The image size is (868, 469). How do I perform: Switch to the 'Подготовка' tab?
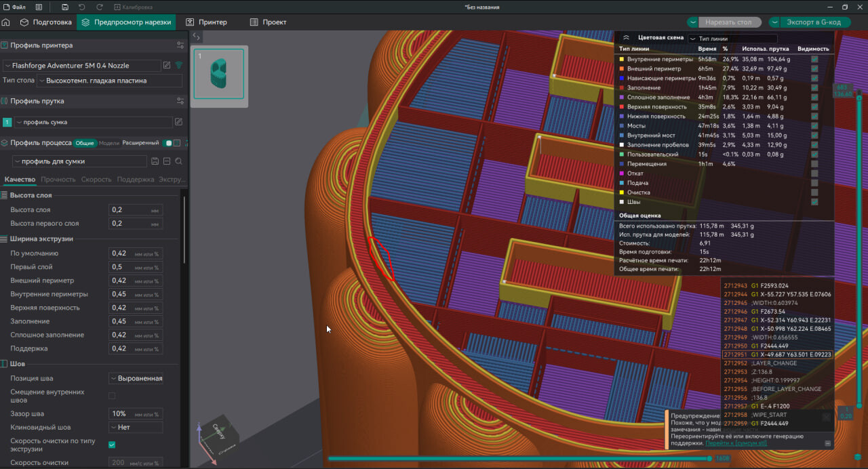point(45,22)
